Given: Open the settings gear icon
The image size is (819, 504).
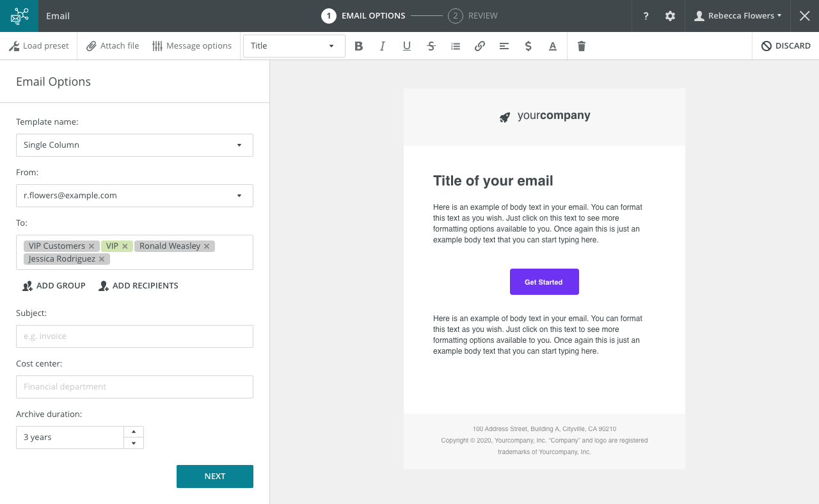Looking at the screenshot, I should pos(670,16).
